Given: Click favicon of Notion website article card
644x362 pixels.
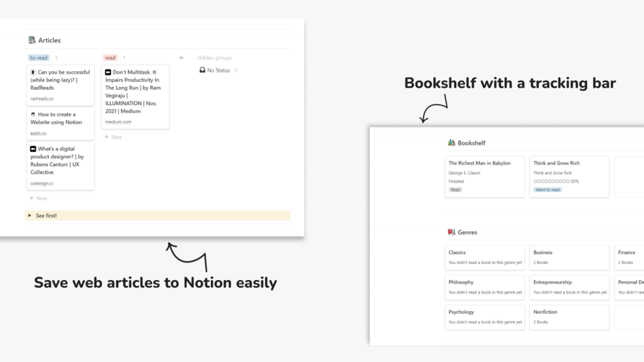Looking at the screenshot, I should coord(33,115).
